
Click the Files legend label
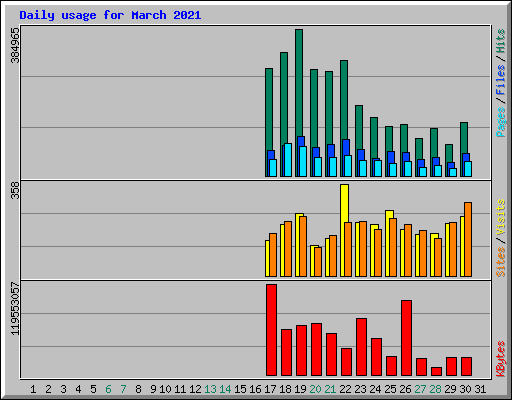pyautogui.click(x=500, y=80)
